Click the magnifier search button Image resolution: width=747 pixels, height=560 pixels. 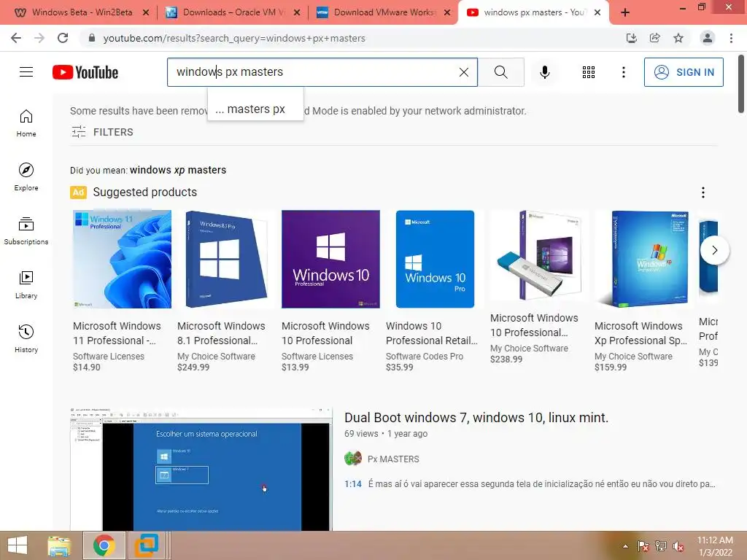click(500, 72)
